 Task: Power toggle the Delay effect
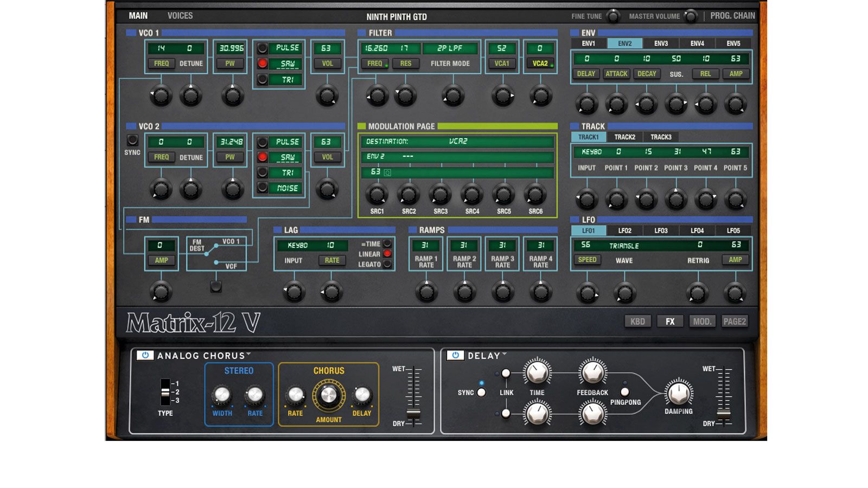coord(454,356)
